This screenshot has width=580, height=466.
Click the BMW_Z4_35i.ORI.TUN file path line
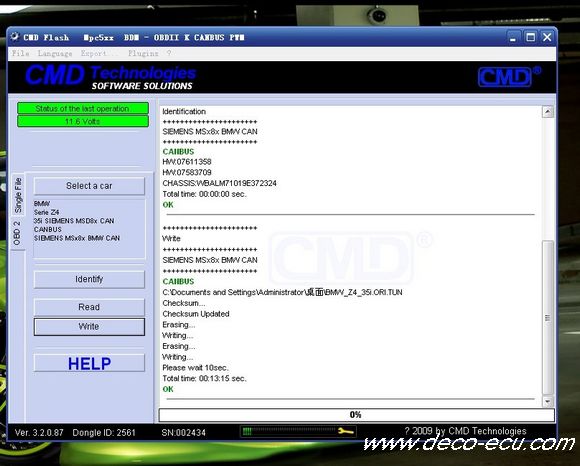coord(282,292)
